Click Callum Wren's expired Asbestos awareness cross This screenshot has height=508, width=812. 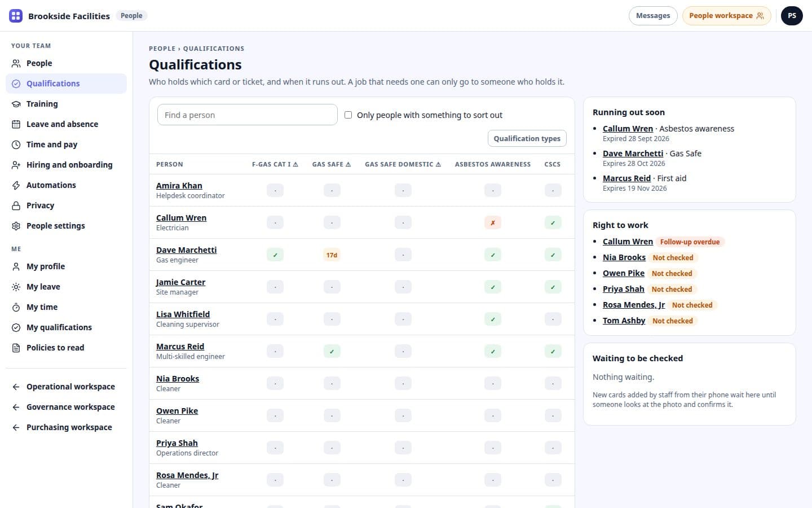(492, 223)
